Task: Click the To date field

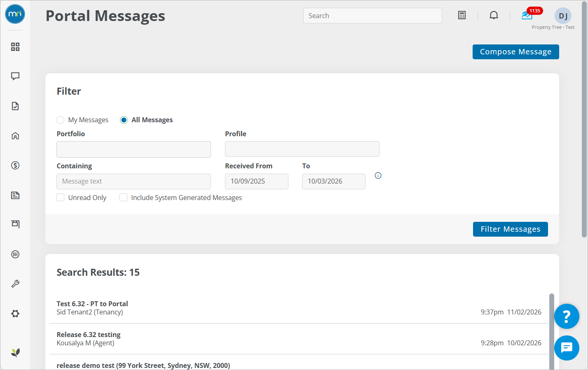Action: point(334,182)
